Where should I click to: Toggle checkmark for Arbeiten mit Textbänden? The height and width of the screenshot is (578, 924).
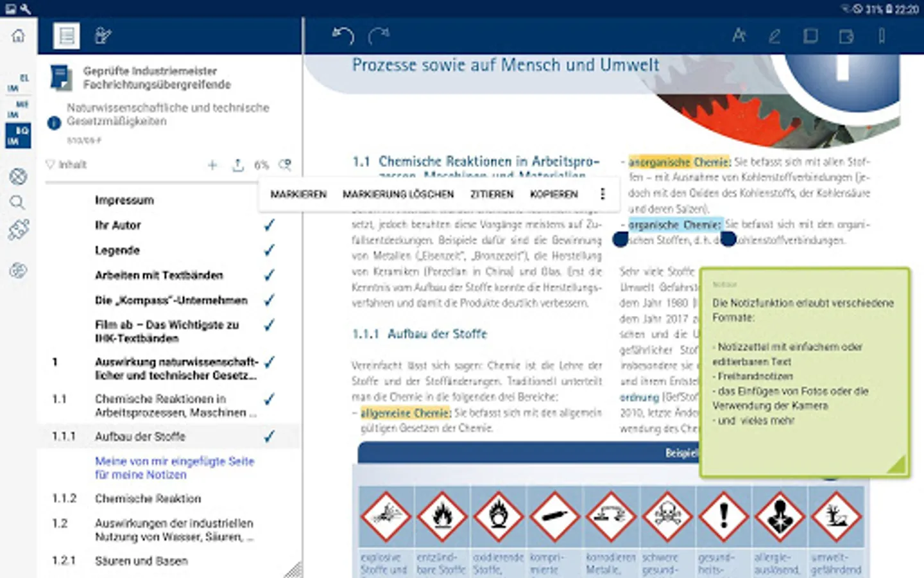click(269, 275)
